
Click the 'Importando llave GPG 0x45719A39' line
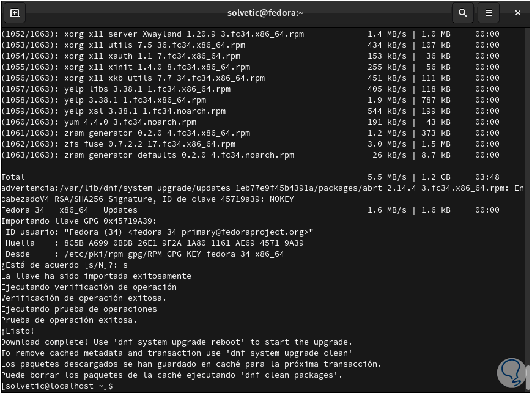pos(79,221)
